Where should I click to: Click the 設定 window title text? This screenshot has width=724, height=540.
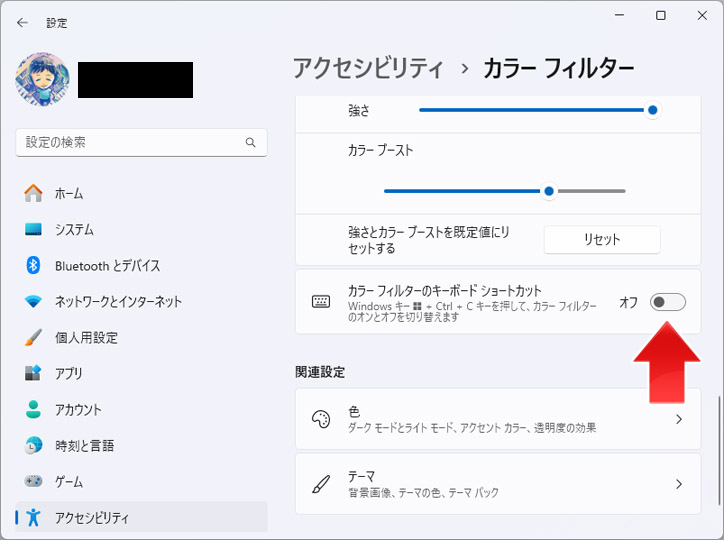click(57, 23)
